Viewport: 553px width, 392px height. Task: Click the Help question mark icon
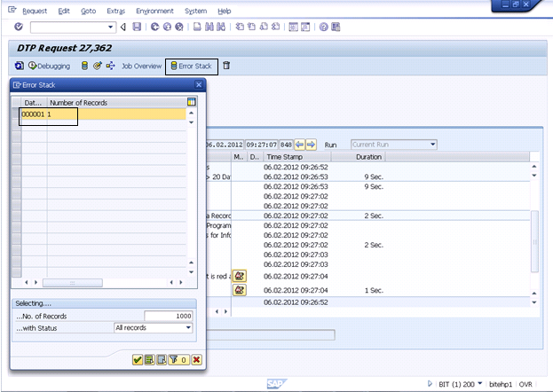pos(323,27)
